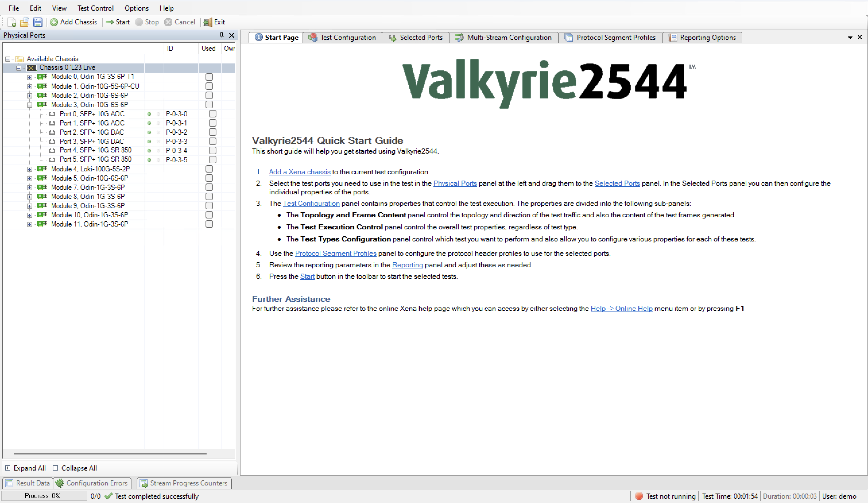Viewport: 868px width, 503px height.
Task: Click the Expand All icon
Action: pyautogui.click(x=7, y=468)
